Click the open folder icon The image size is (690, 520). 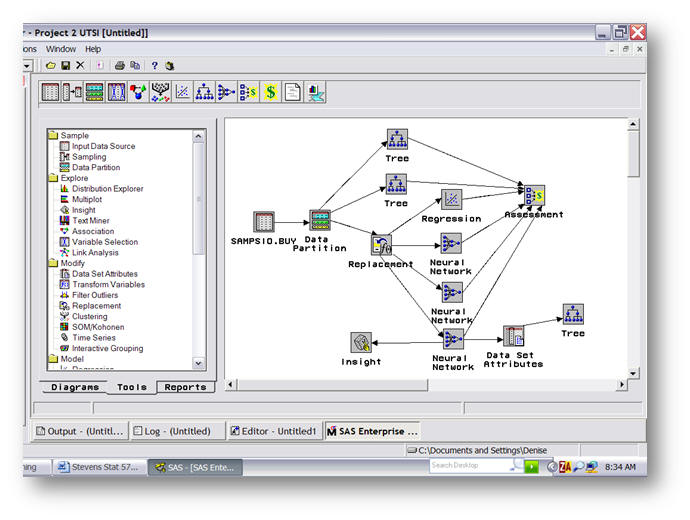pyautogui.click(x=51, y=66)
